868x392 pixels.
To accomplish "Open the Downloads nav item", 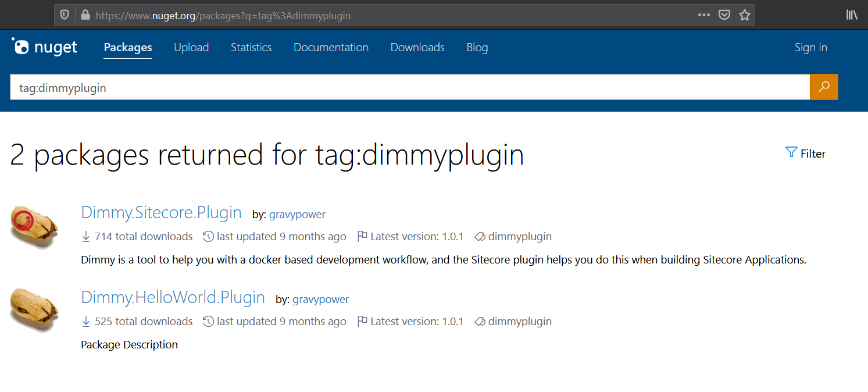I will (417, 48).
